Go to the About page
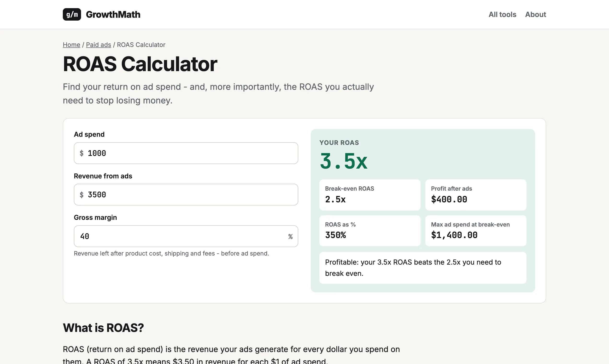609x364 pixels. 535,14
